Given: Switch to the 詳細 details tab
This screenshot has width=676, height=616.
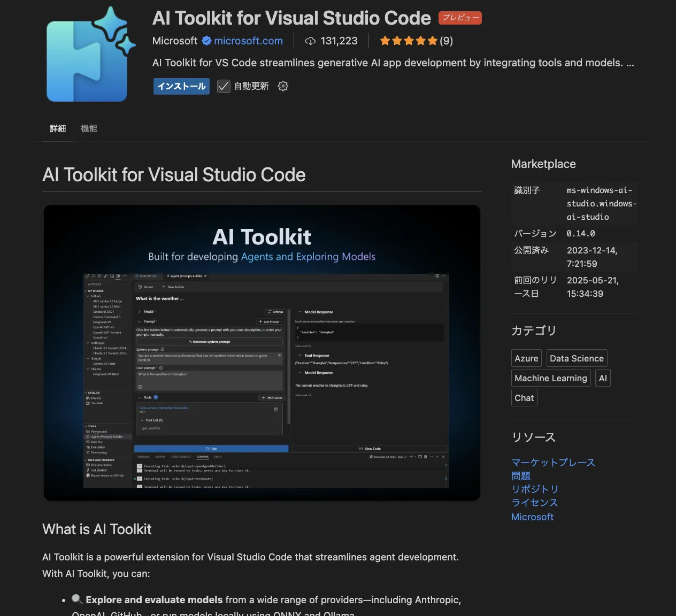Looking at the screenshot, I should coord(58,128).
